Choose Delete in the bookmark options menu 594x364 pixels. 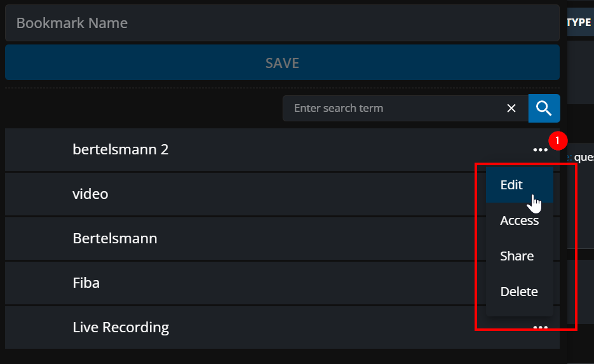tap(519, 292)
